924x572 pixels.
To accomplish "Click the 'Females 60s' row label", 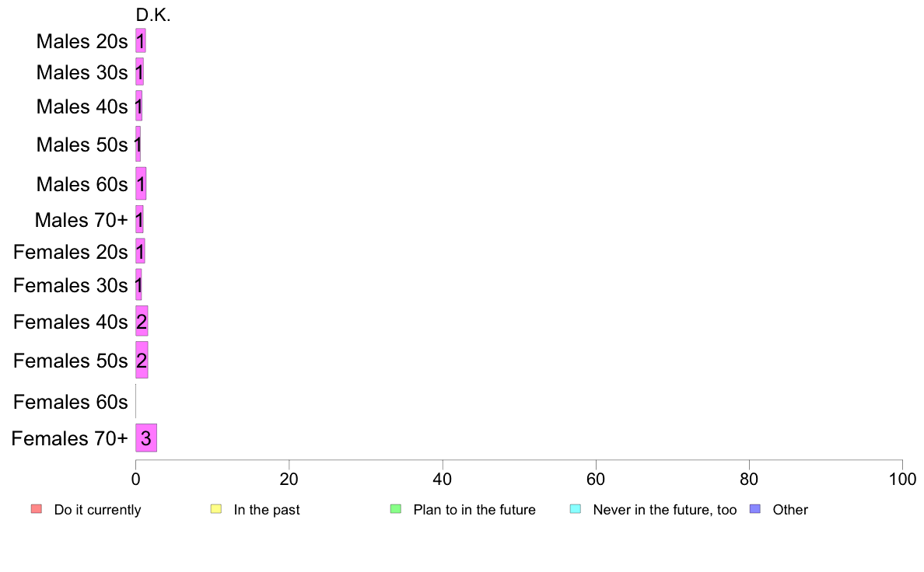I will (71, 402).
